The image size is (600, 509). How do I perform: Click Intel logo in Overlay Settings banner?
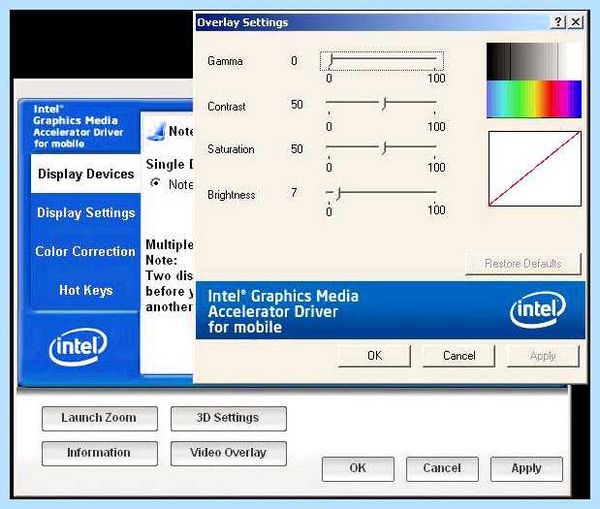538,309
